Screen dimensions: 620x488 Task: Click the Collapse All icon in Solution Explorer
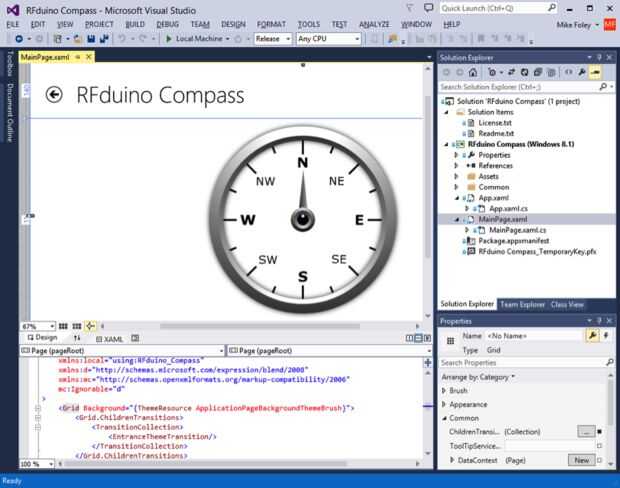pyautogui.click(x=538, y=72)
